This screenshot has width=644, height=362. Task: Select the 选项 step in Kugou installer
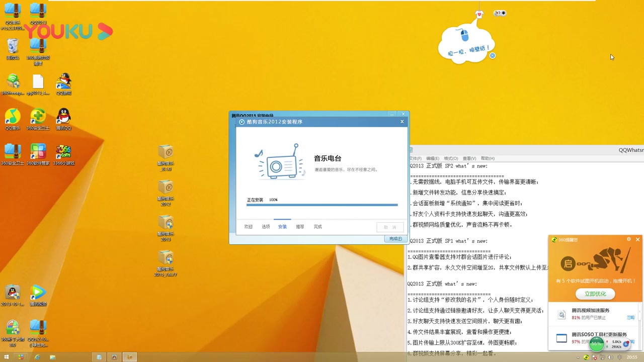point(266,227)
